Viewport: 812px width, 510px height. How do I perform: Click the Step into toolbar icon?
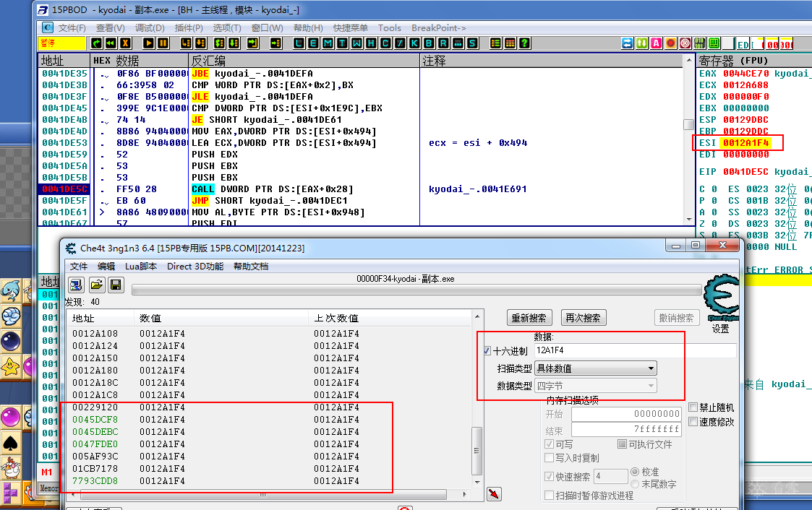(187, 43)
